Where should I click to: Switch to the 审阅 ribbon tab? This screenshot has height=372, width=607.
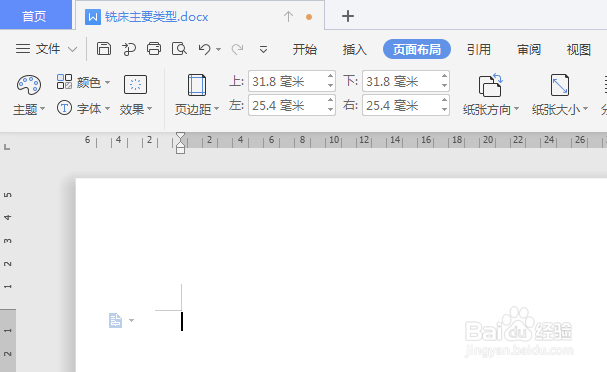[529, 50]
